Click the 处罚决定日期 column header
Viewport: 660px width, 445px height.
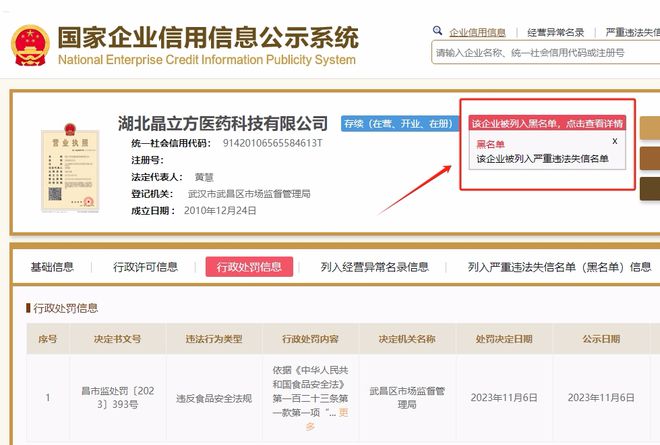(x=504, y=339)
